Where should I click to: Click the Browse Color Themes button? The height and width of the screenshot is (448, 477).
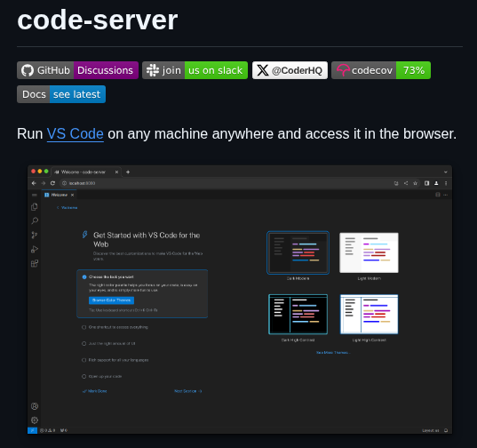point(111,300)
